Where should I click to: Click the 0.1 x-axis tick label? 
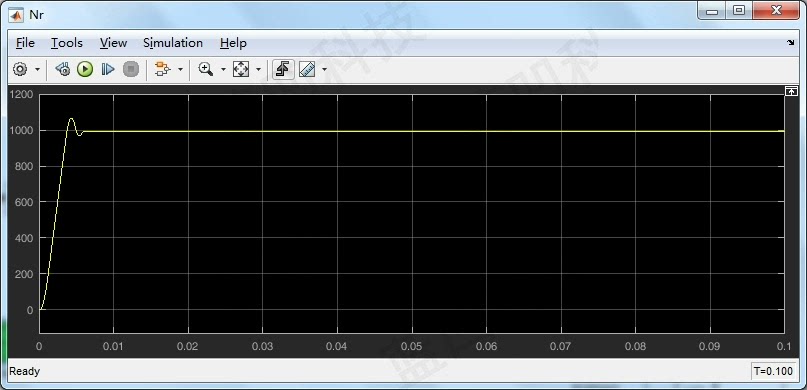click(x=784, y=346)
